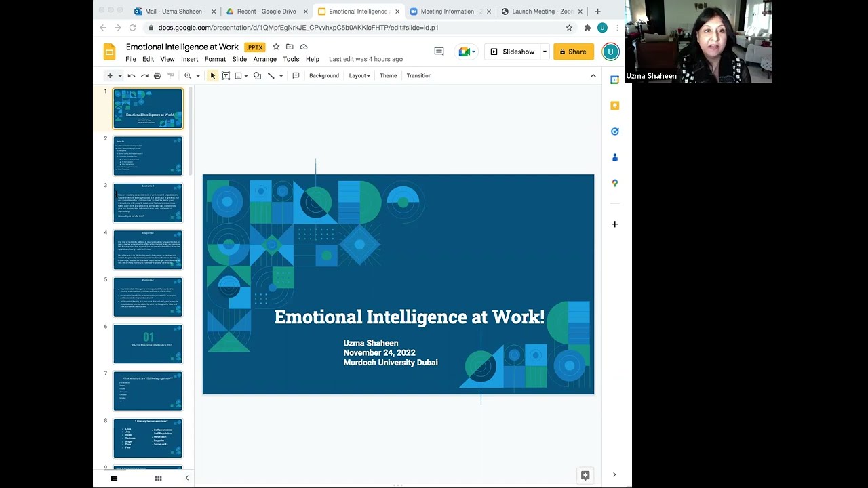
Task: Open the Slide menu
Action: coord(239,59)
